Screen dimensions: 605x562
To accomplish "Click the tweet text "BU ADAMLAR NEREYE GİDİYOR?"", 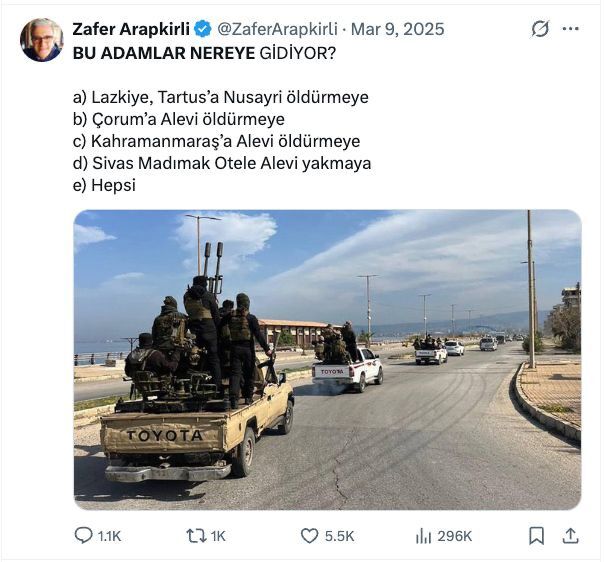I will coord(204,53).
